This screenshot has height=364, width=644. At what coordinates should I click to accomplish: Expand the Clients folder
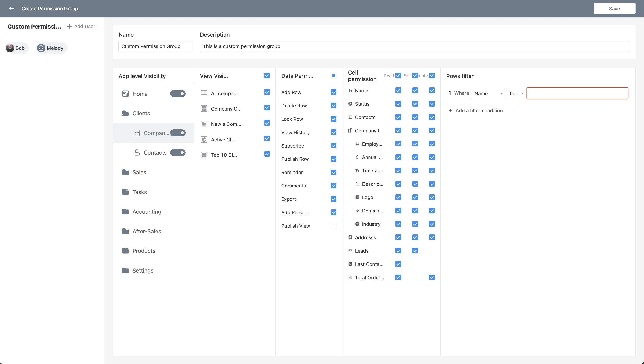tap(141, 113)
